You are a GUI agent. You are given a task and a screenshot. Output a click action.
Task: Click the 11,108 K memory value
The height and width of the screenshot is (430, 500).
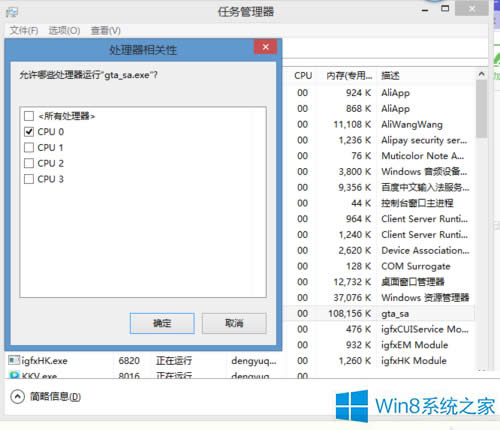[352, 124]
